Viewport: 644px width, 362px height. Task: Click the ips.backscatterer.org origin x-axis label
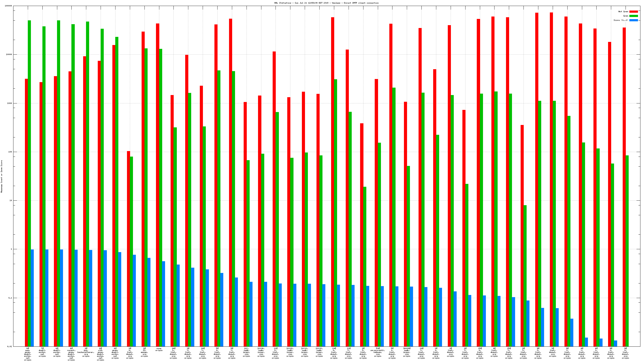[x=86, y=352]
